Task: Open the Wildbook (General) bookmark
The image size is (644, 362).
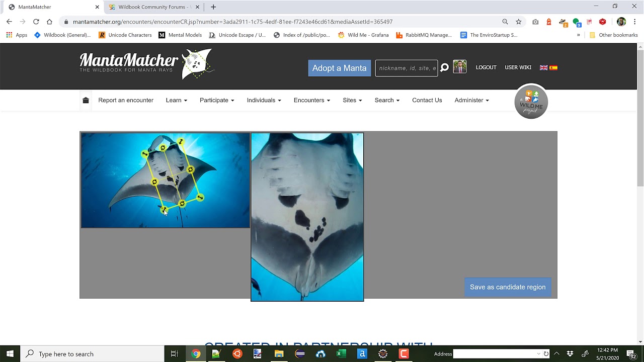Action: coord(62,35)
